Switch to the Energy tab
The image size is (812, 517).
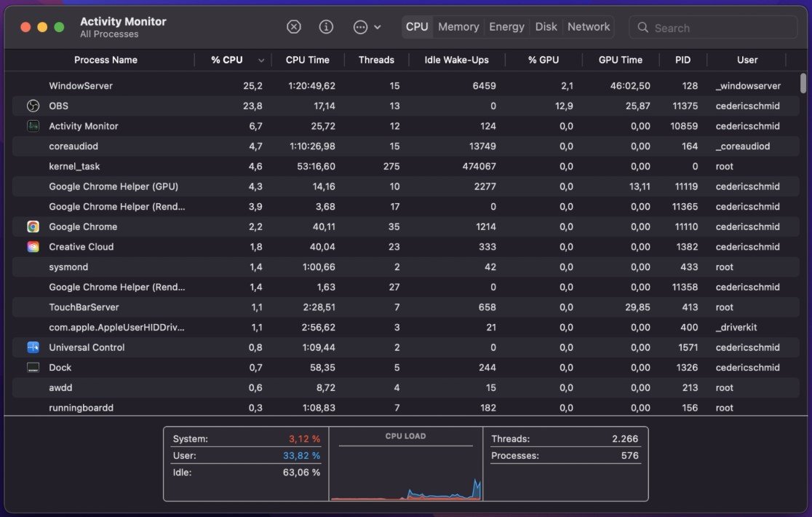click(506, 27)
